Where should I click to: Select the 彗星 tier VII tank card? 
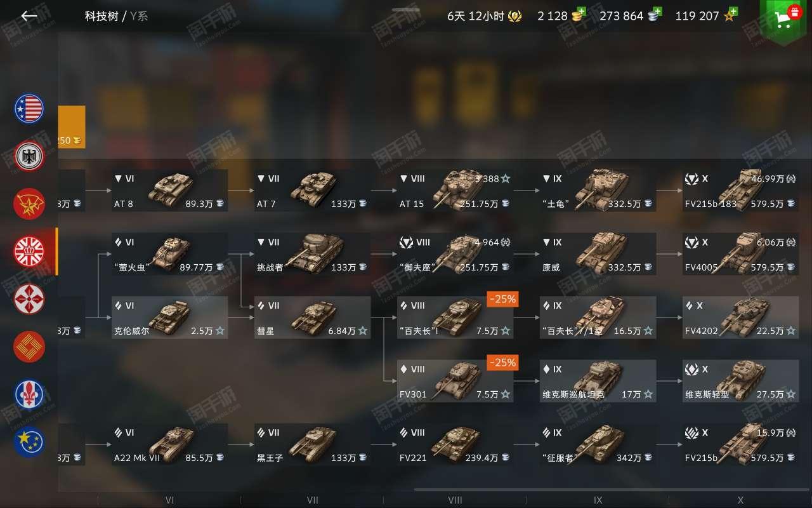(x=313, y=317)
